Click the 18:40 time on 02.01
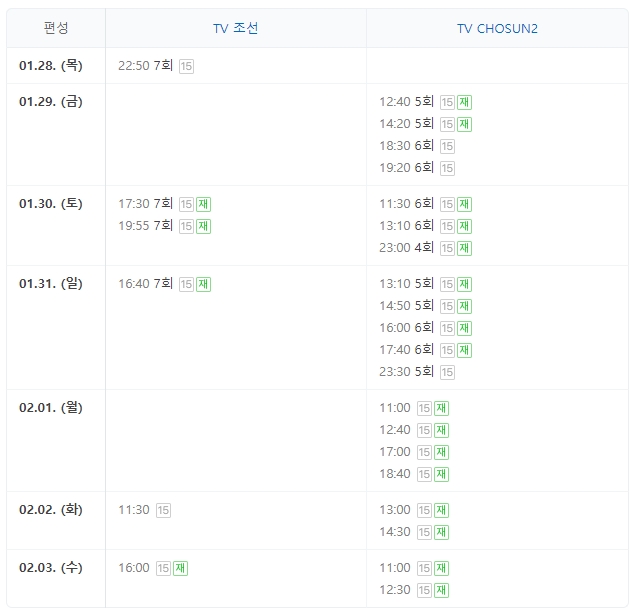 [395, 474]
